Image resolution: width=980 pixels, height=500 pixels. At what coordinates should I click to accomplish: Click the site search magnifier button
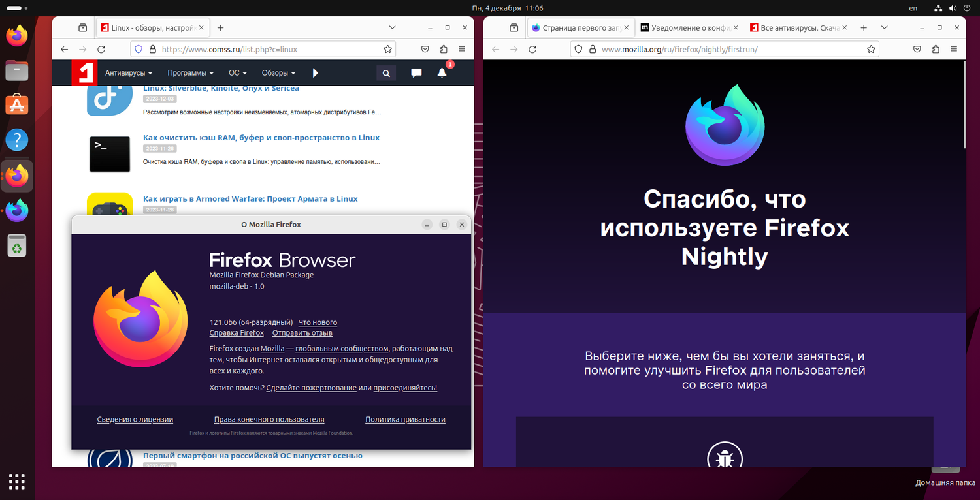coord(386,73)
